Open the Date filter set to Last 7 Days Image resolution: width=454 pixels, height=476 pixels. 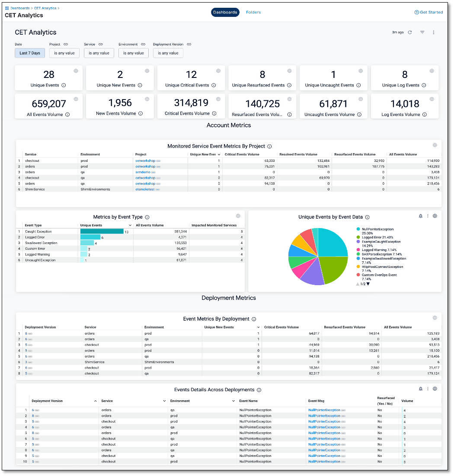pyautogui.click(x=30, y=53)
